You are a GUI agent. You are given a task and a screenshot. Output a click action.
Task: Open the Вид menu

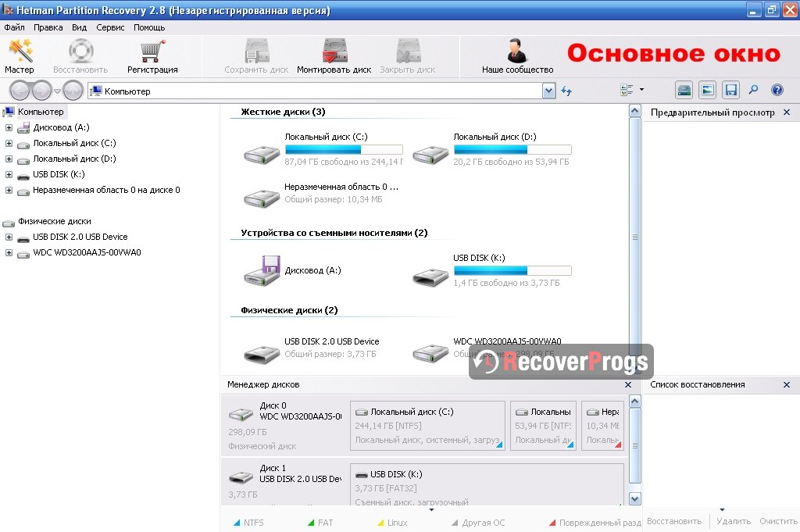79,27
